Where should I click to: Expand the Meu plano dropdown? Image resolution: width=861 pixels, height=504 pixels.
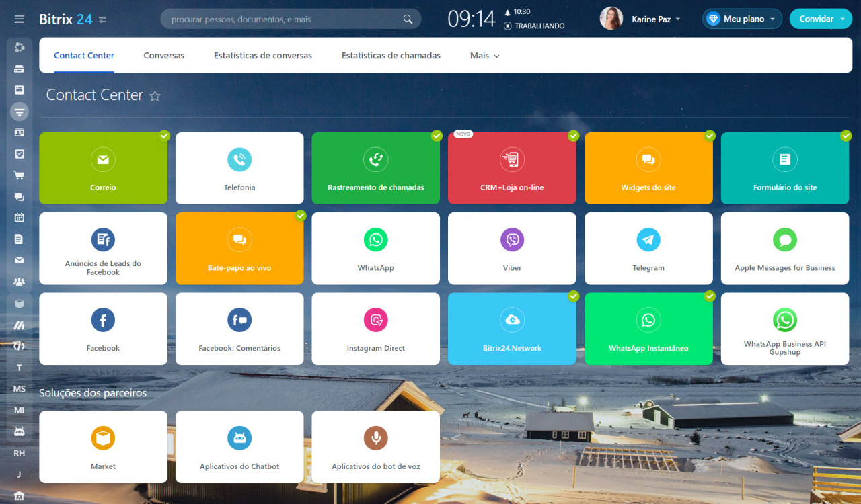[x=743, y=19]
